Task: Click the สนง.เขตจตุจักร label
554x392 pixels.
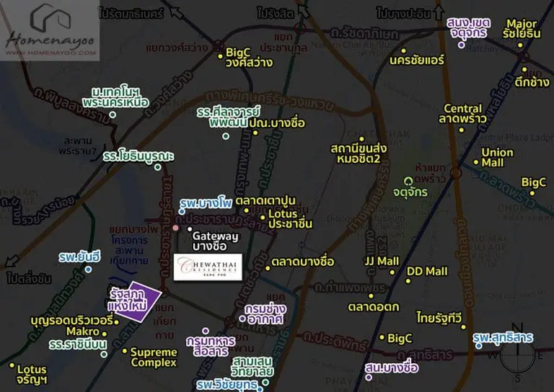Action: click(x=468, y=28)
